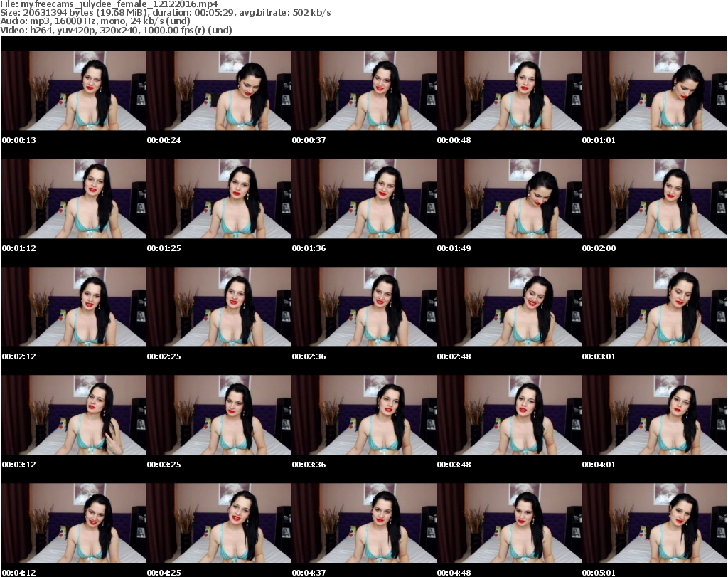Screen dimensions: 728x577
Task: Select the thumbnail frame at 00:05:01
Action: tap(654, 523)
